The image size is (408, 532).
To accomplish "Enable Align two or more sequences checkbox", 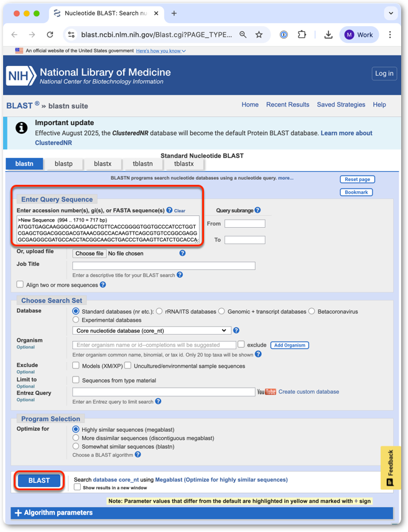I will [x=20, y=284].
